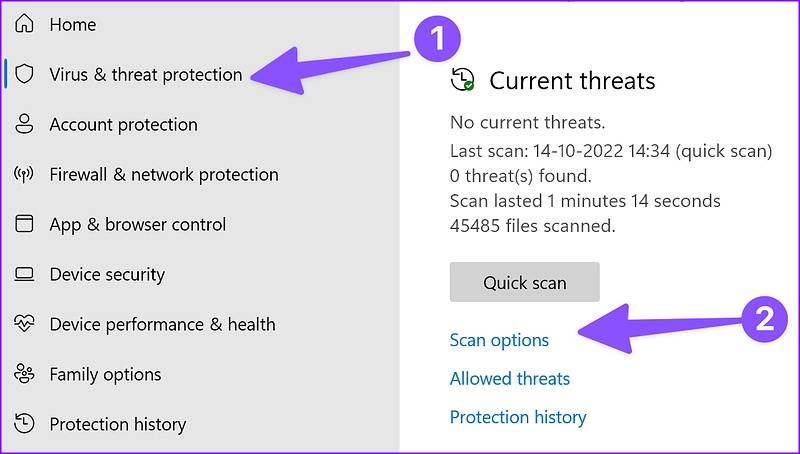Image resolution: width=800 pixels, height=454 pixels.
Task: Start a Quick scan
Action: (x=524, y=282)
